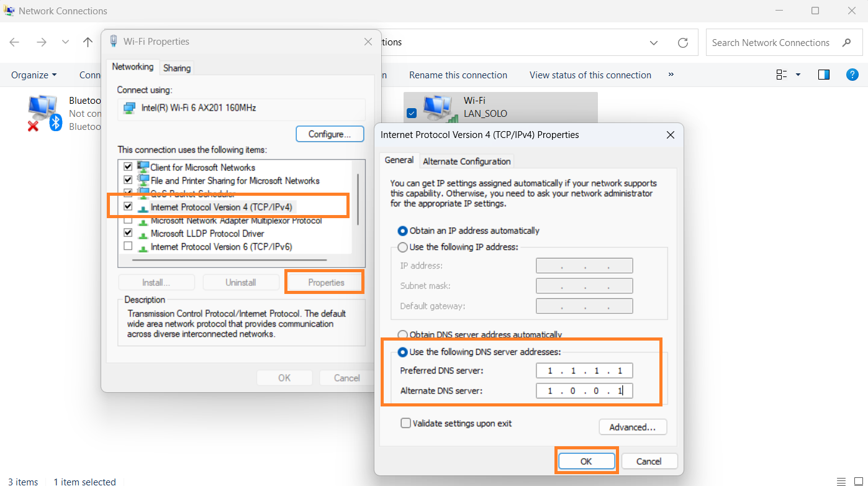Toggle the preview pane icon

[824, 75]
